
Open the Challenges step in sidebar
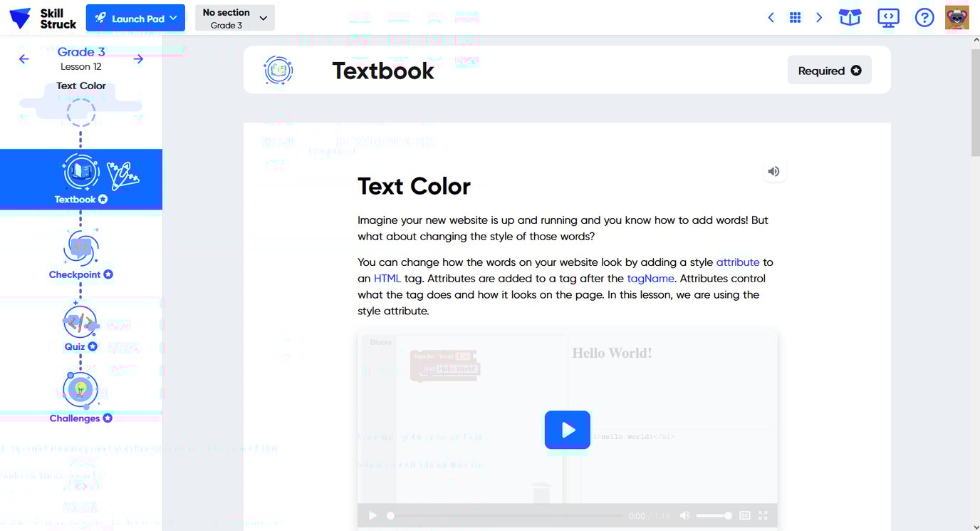pyautogui.click(x=80, y=398)
